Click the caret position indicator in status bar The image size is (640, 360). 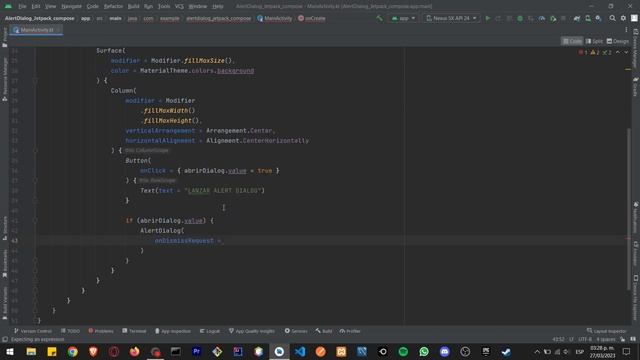pyautogui.click(x=558, y=340)
